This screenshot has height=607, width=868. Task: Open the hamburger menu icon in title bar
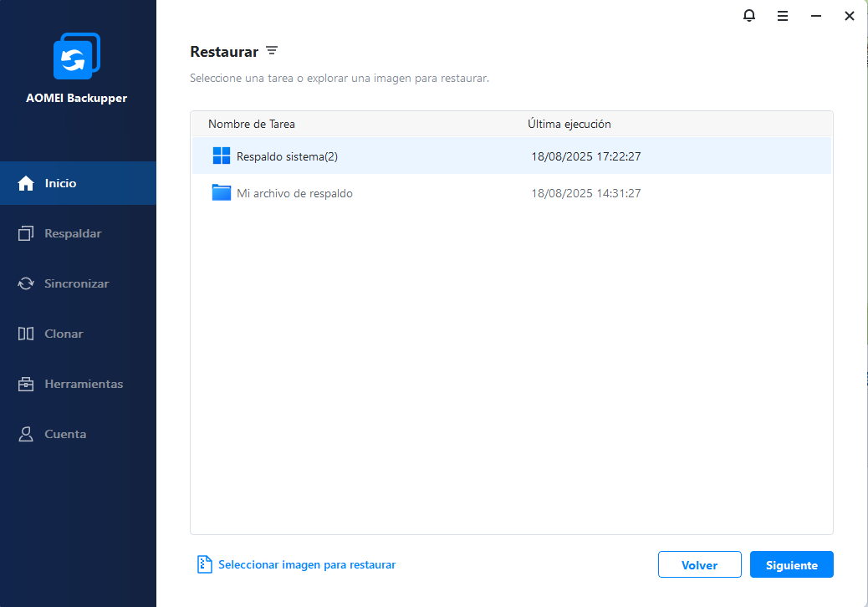(x=783, y=16)
